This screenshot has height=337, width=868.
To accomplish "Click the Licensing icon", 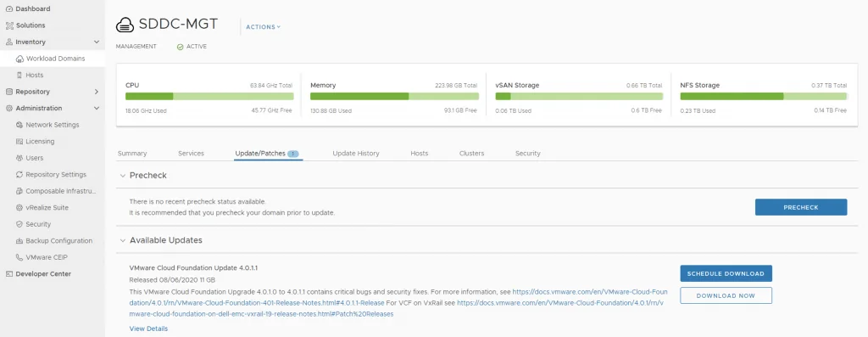I will tap(20, 142).
